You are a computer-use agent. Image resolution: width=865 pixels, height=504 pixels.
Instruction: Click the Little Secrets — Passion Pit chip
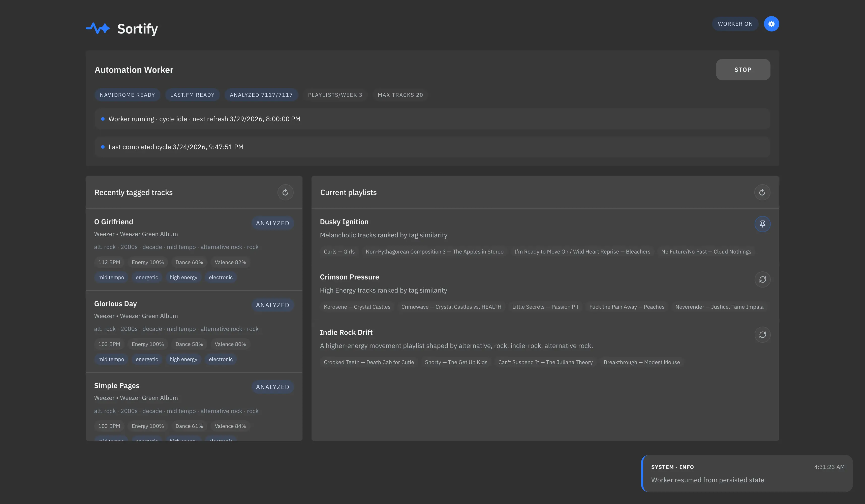point(545,307)
